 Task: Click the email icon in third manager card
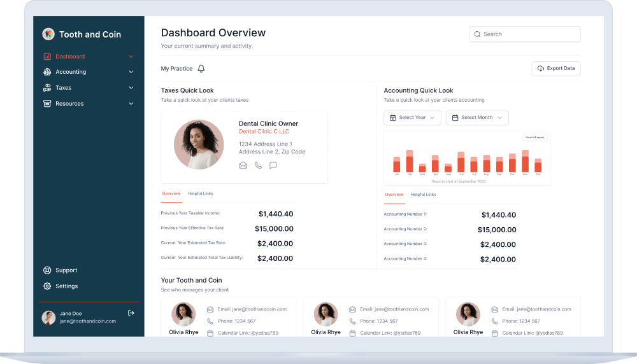click(x=494, y=310)
